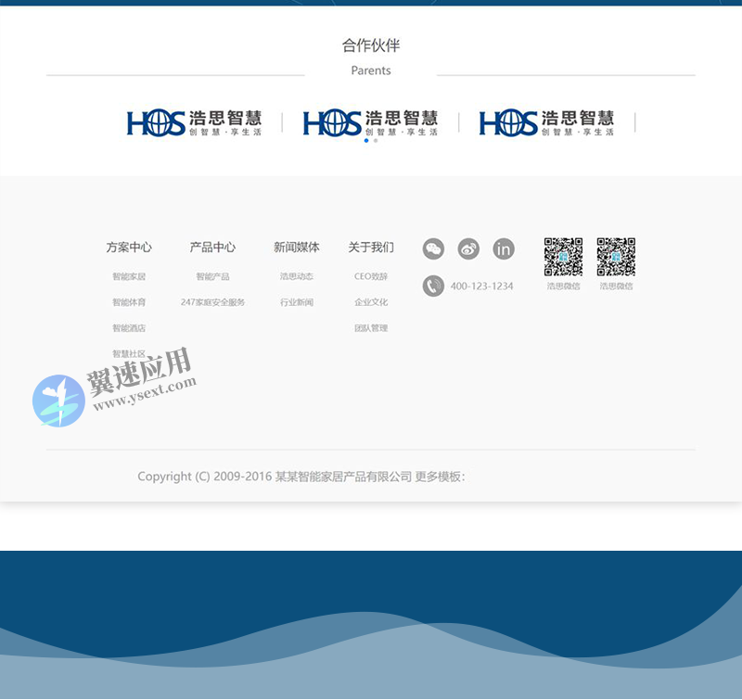
Task: Click the left 浩思微信 QR code
Action: [x=563, y=257]
